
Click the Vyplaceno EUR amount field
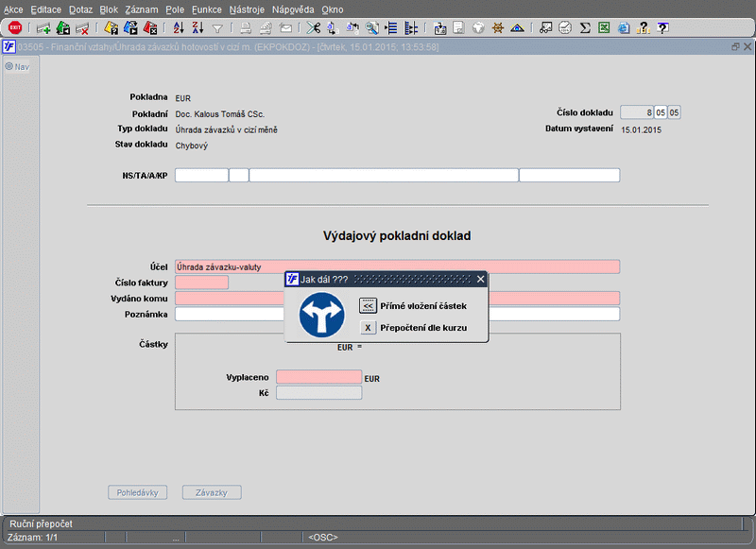(x=318, y=377)
